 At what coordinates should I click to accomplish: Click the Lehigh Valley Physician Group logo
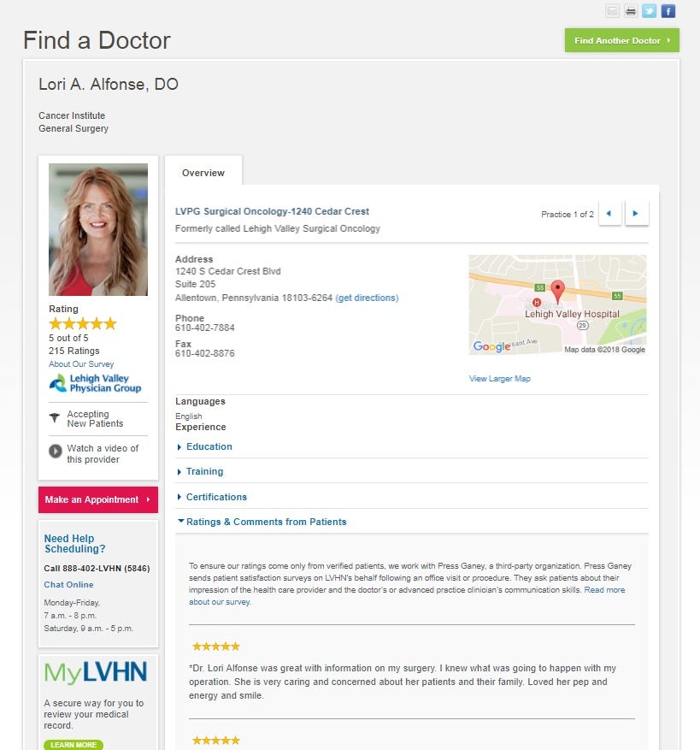click(95, 383)
